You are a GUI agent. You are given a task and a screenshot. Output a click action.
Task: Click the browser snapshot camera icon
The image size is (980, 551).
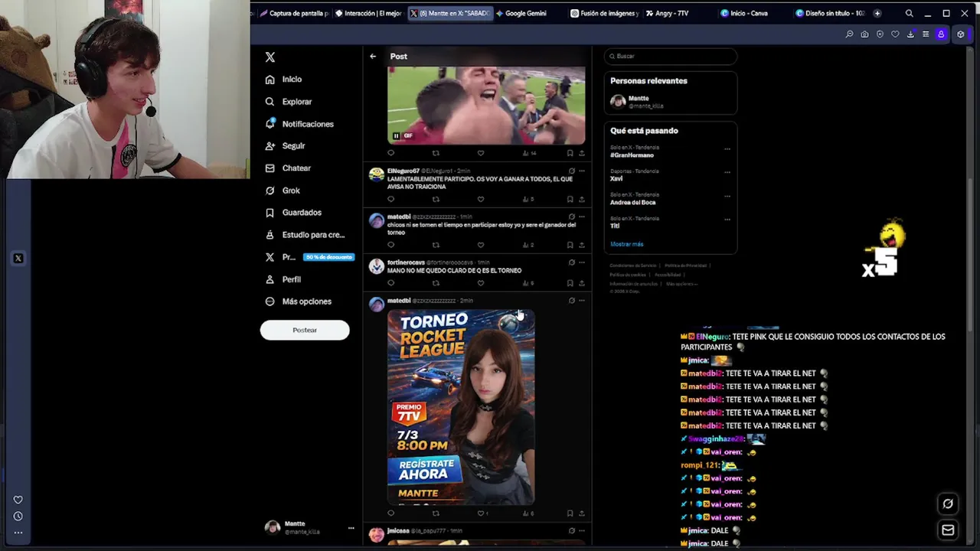tap(864, 34)
